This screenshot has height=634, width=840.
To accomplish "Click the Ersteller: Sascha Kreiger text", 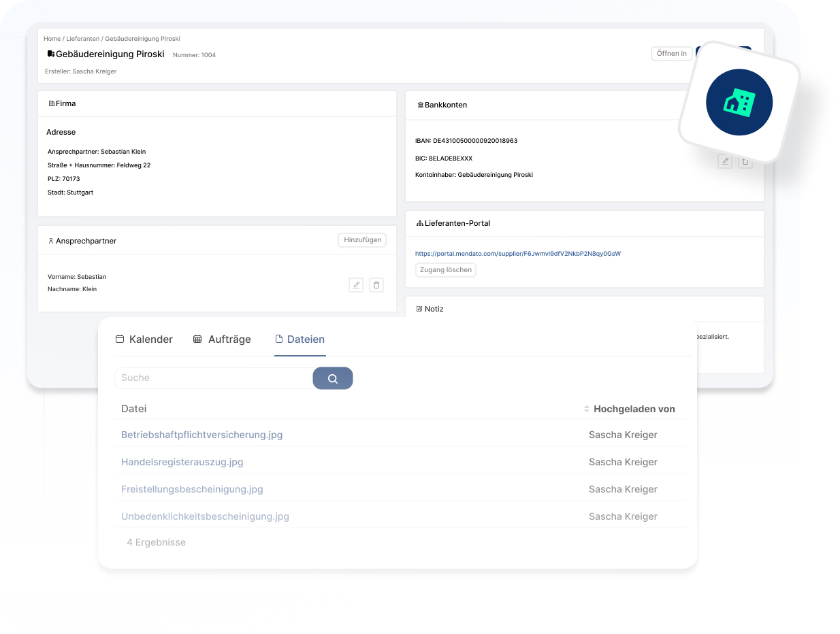I will point(80,71).
